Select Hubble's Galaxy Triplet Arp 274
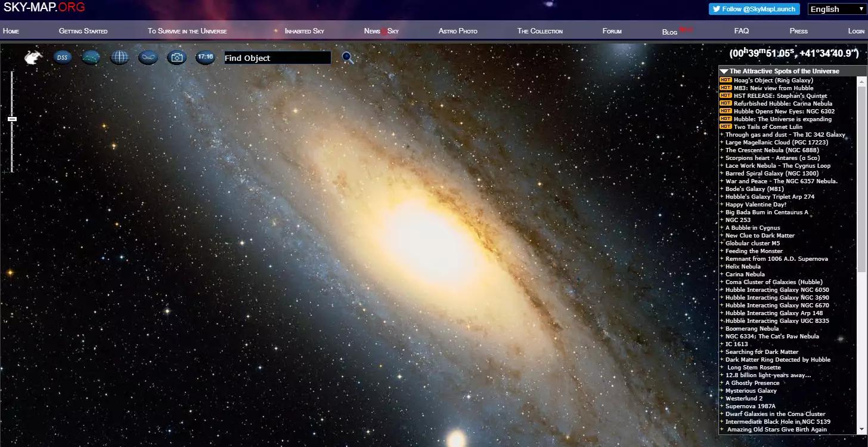Viewport: 868px width, 447px height. click(770, 196)
